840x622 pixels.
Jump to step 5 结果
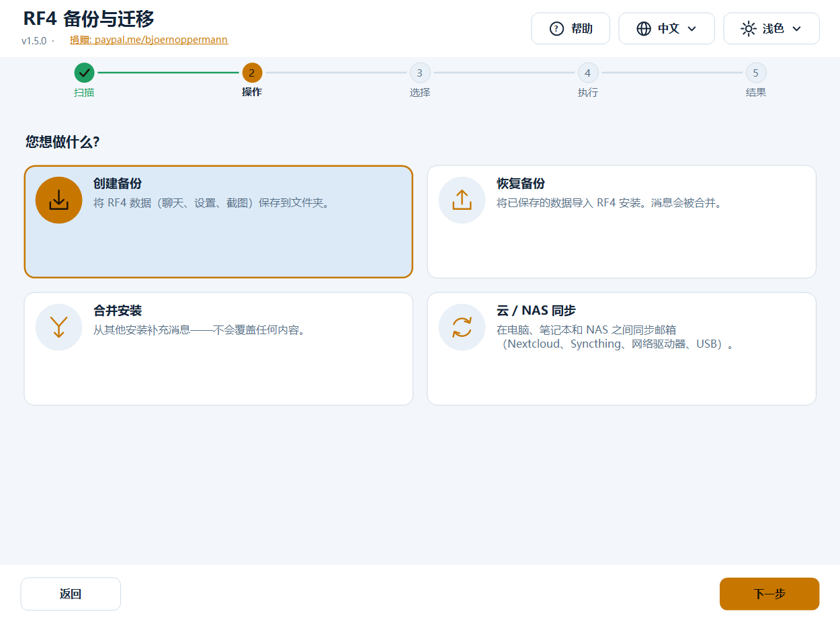pyautogui.click(x=756, y=73)
